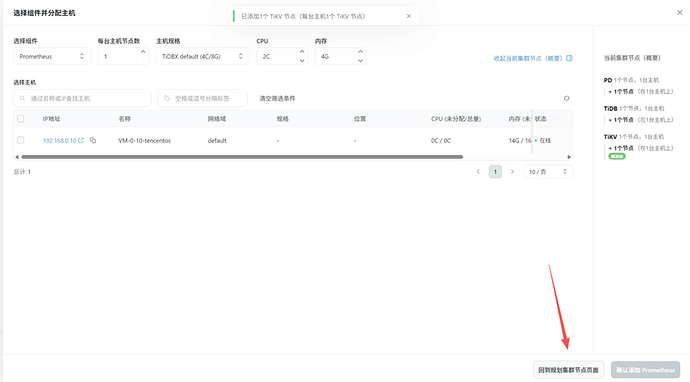Dismiss the TiKV node added notification

click(x=409, y=16)
